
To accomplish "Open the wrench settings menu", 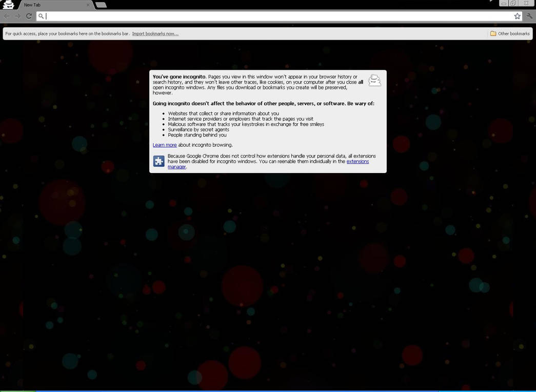I will [x=529, y=16].
